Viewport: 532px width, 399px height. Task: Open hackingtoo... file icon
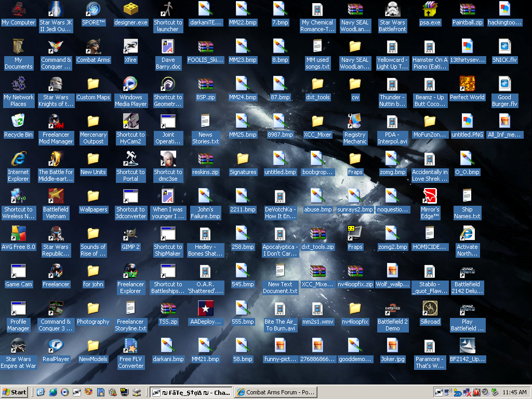[x=504, y=14]
